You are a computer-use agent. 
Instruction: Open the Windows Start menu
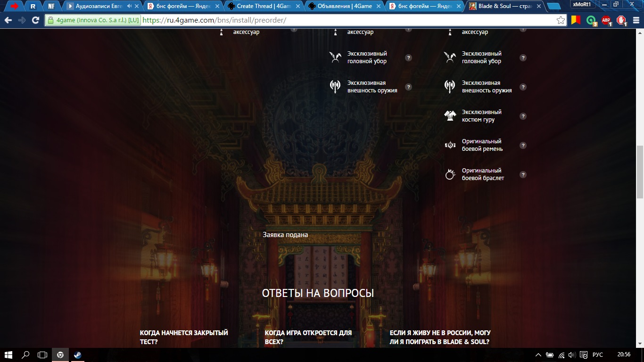(8, 355)
